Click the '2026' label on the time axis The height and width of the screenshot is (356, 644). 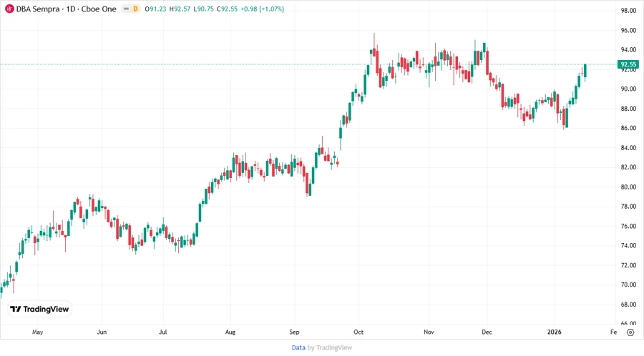[x=554, y=332]
